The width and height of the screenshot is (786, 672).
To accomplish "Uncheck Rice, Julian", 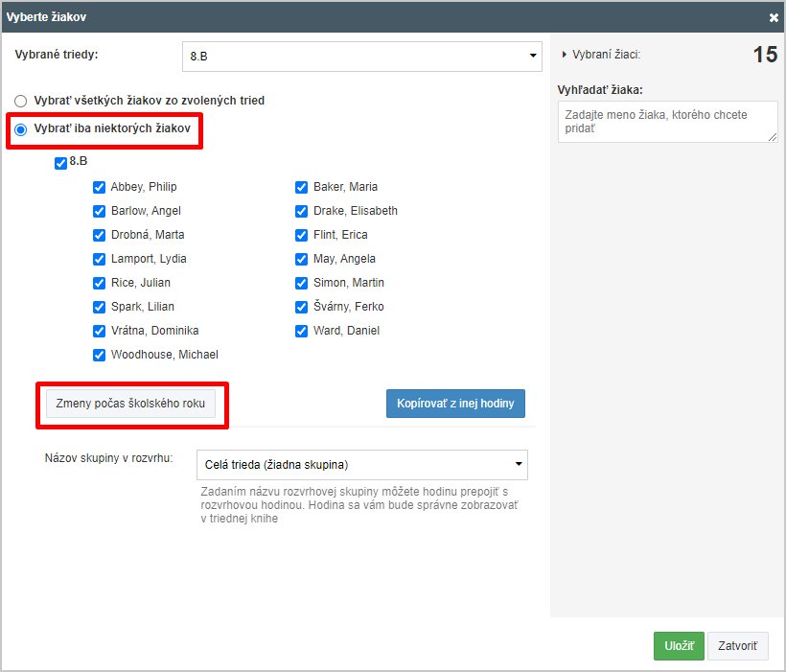I will coord(100,283).
